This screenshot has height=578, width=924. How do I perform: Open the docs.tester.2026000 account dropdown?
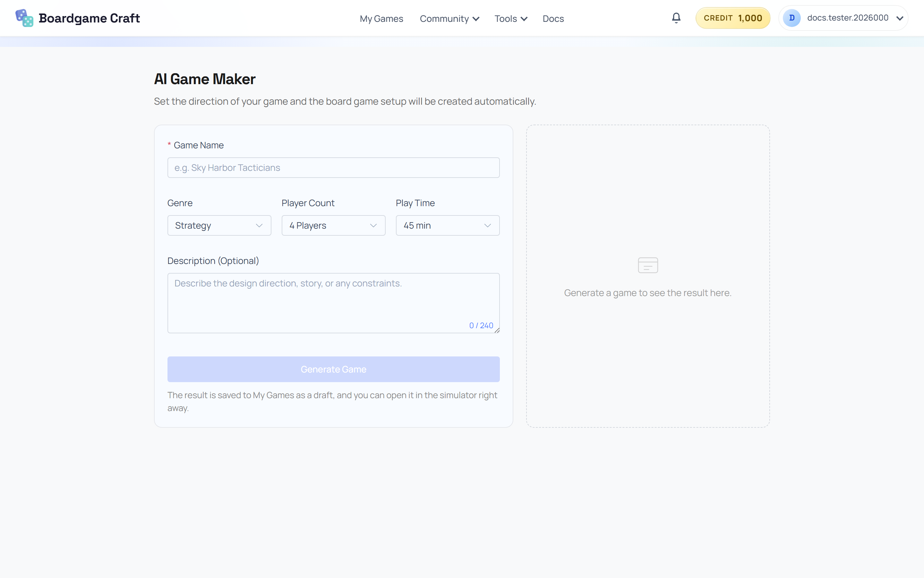coord(843,18)
